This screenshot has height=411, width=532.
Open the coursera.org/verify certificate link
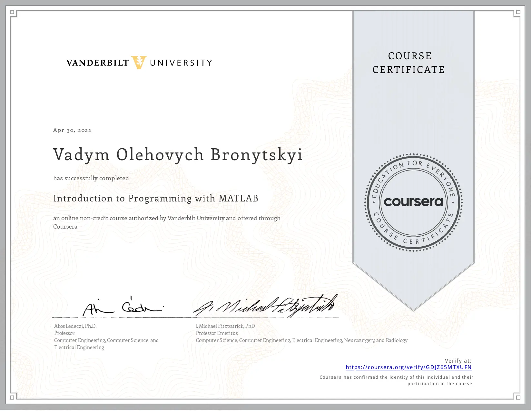[x=409, y=367]
